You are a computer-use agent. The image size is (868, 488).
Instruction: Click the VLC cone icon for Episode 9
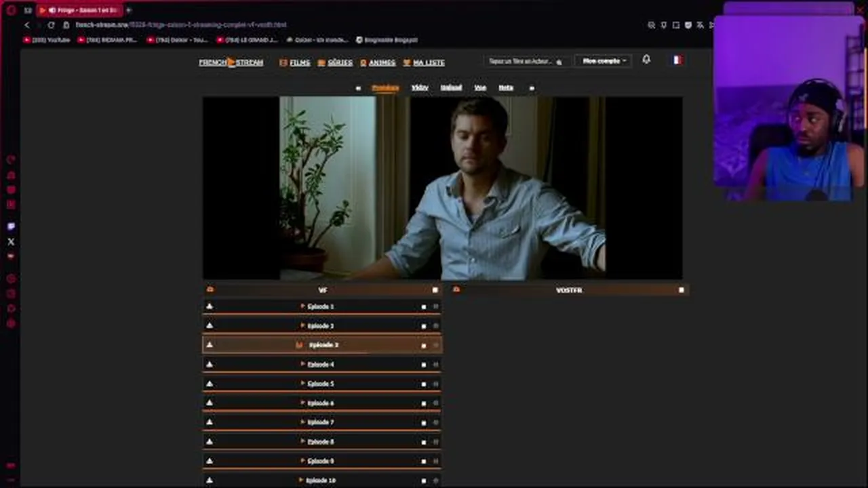[210, 460]
